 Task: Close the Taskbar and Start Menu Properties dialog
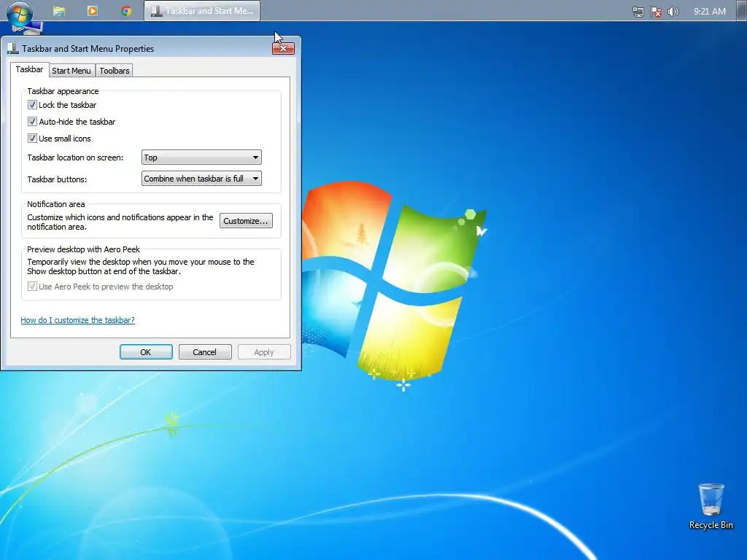point(283,48)
